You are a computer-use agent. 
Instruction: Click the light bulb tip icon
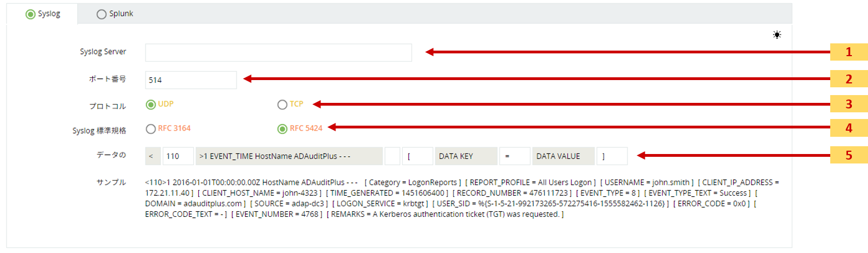click(x=777, y=34)
